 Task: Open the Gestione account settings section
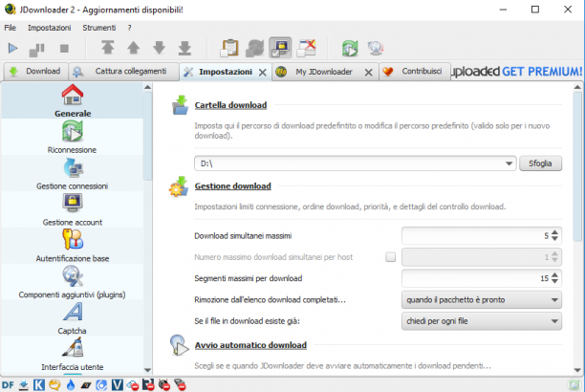73,209
